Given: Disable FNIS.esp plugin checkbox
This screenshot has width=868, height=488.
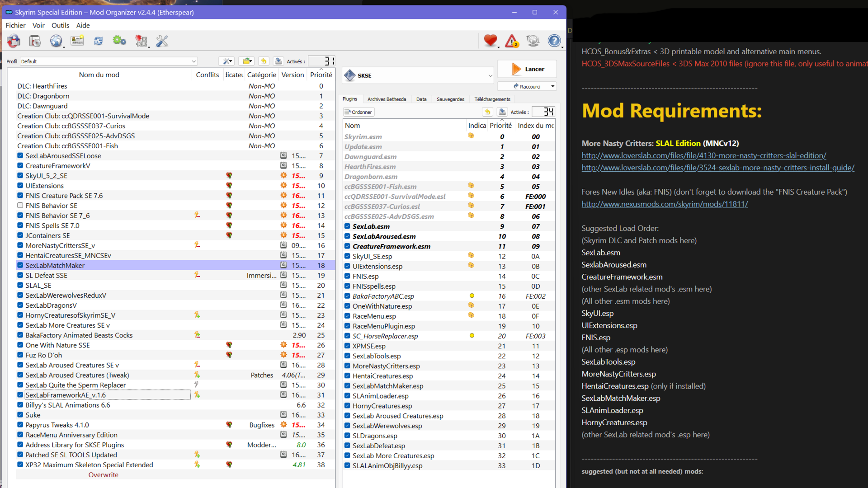Looking at the screenshot, I should click(347, 276).
